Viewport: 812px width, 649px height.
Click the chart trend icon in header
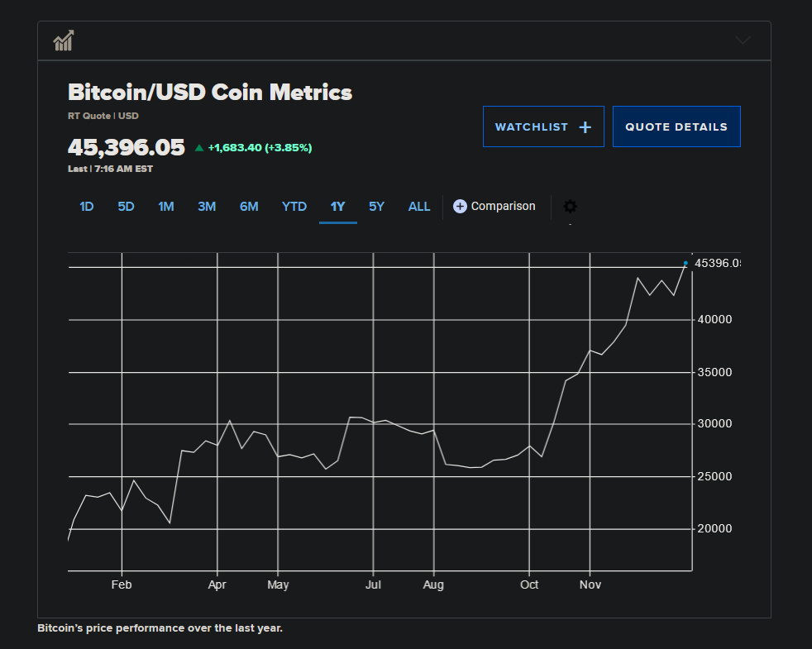(64, 41)
